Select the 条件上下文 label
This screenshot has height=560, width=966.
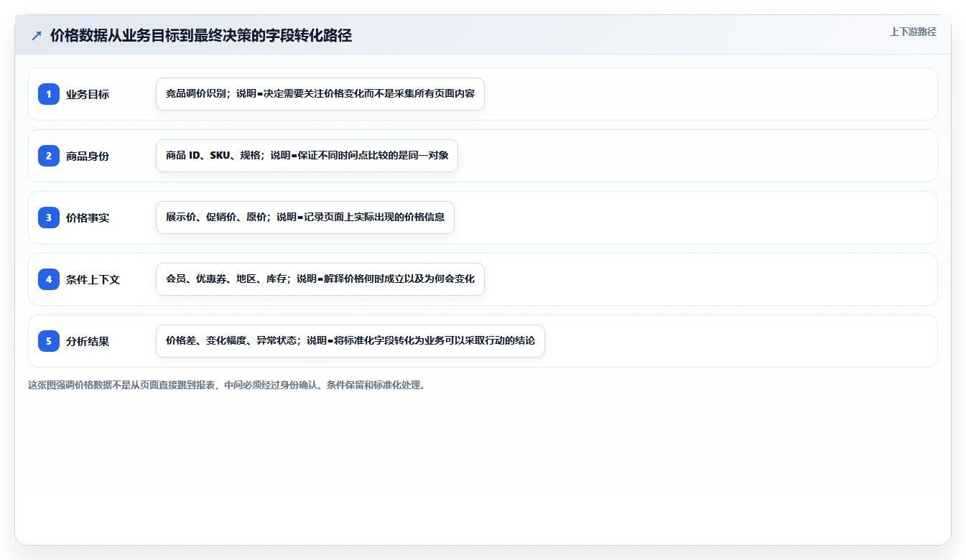click(x=93, y=279)
